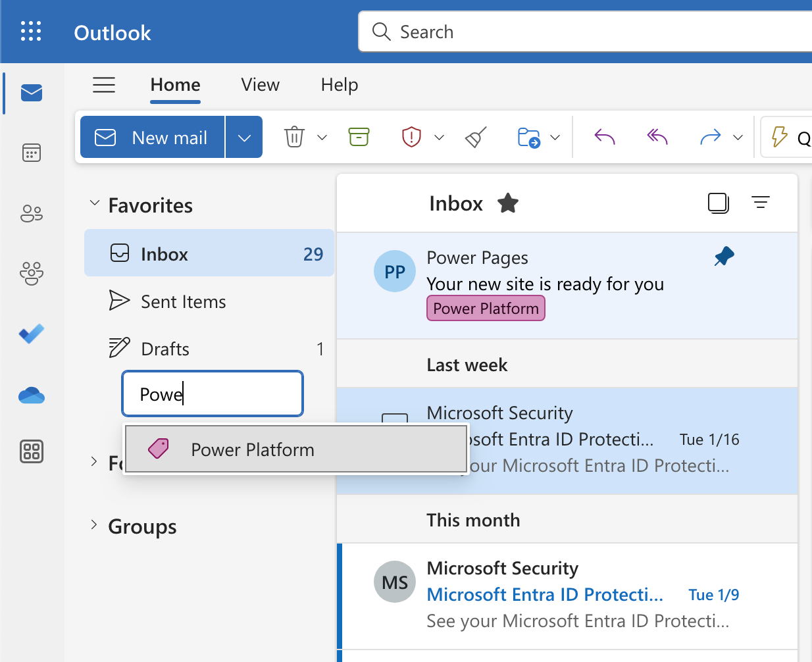Open the Power Pages email
Image resolution: width=812 pixels, height=662 pixels.
(x=567, y=285)
